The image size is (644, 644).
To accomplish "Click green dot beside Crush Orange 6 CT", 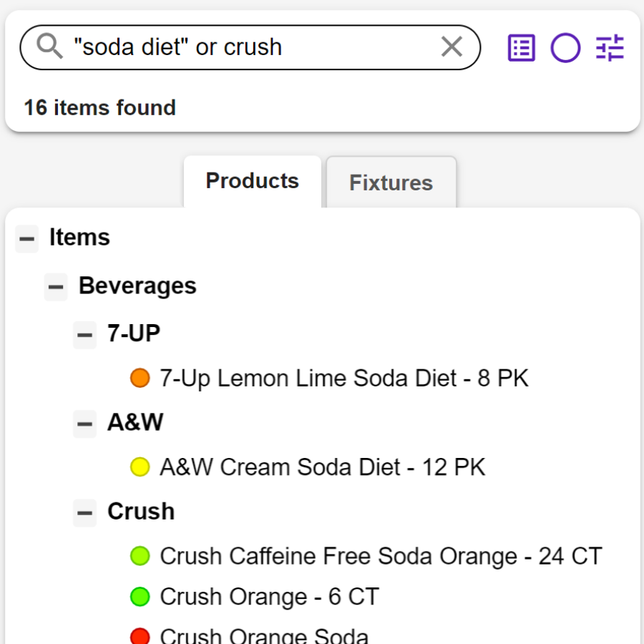I will (x=140, y=596).
